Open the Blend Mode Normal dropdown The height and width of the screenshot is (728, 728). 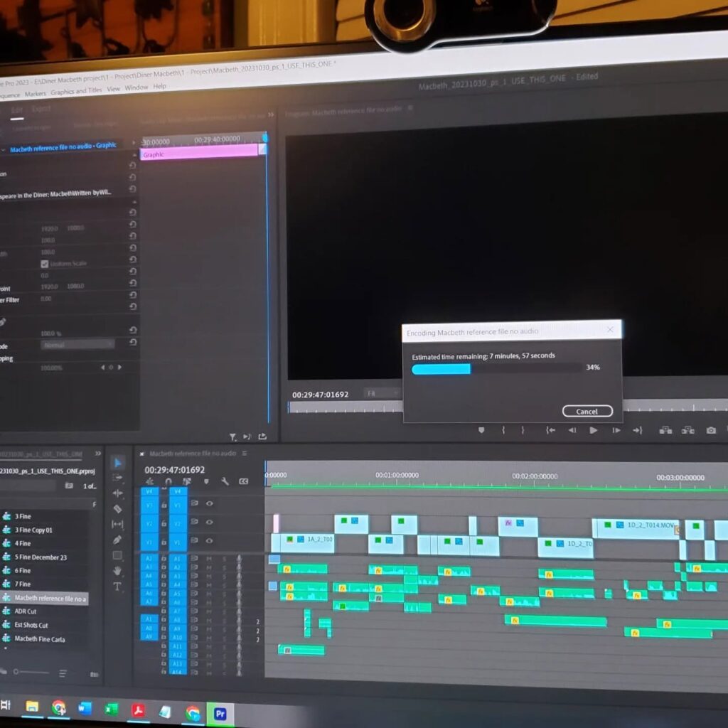(x=77, y=345)
